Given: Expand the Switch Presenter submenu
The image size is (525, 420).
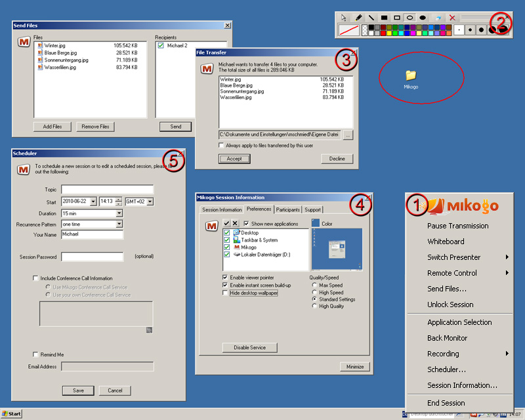Looking at the screenshot, I should (x=507, y=257).
